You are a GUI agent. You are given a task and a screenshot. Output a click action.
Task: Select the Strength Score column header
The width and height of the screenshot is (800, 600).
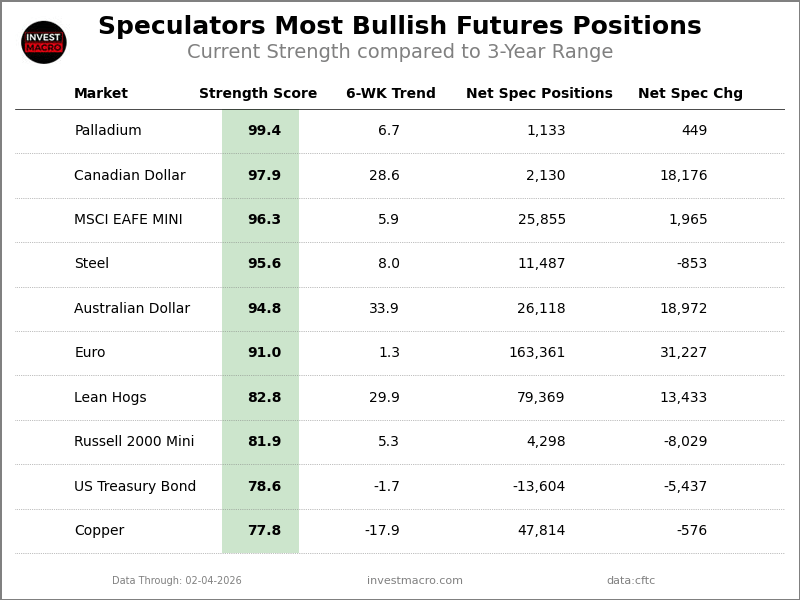pyautogui.click(x=258, y=94)
